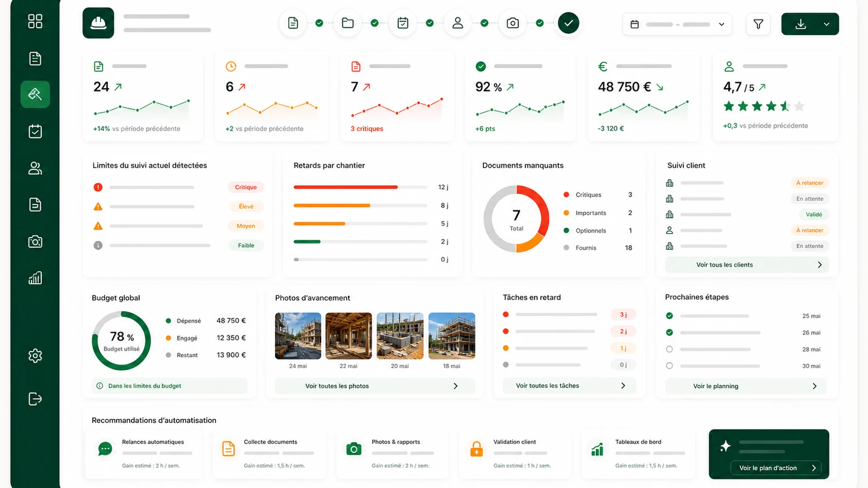868x488 pixels.
Task: Open Voir le planning
Action: 746,386
